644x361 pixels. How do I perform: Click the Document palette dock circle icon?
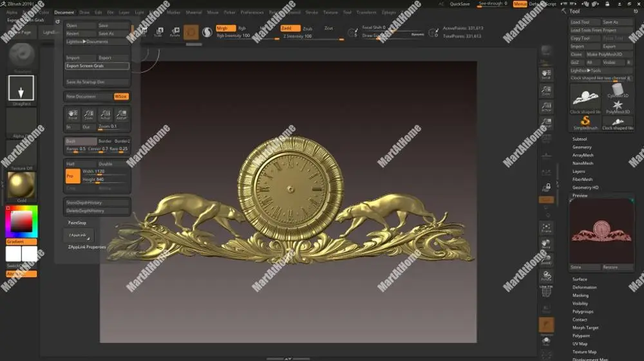click(x=57, y=22)
